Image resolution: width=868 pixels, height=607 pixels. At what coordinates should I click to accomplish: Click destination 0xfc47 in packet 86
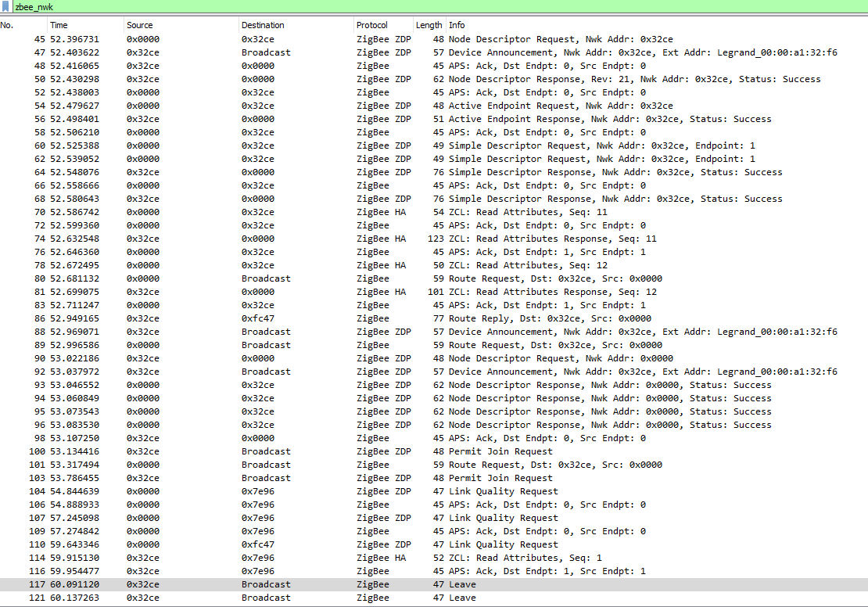[x=258, y=318]
